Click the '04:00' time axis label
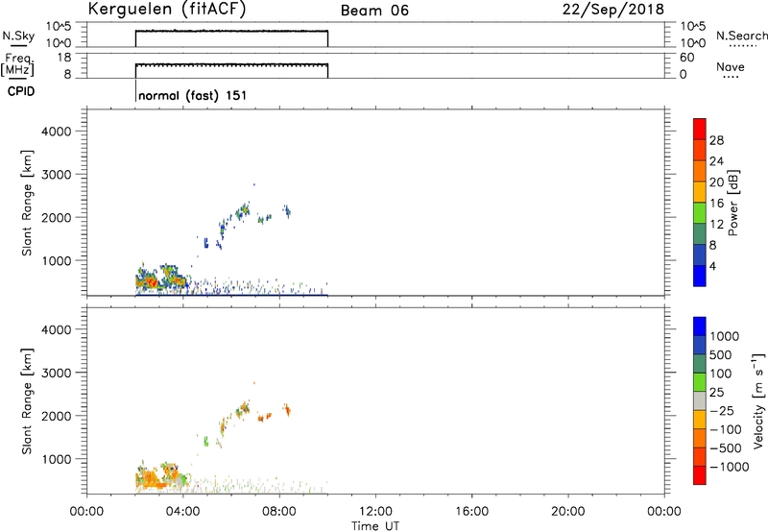The height and width of the screenshot is (532, 768). point(182,512)
